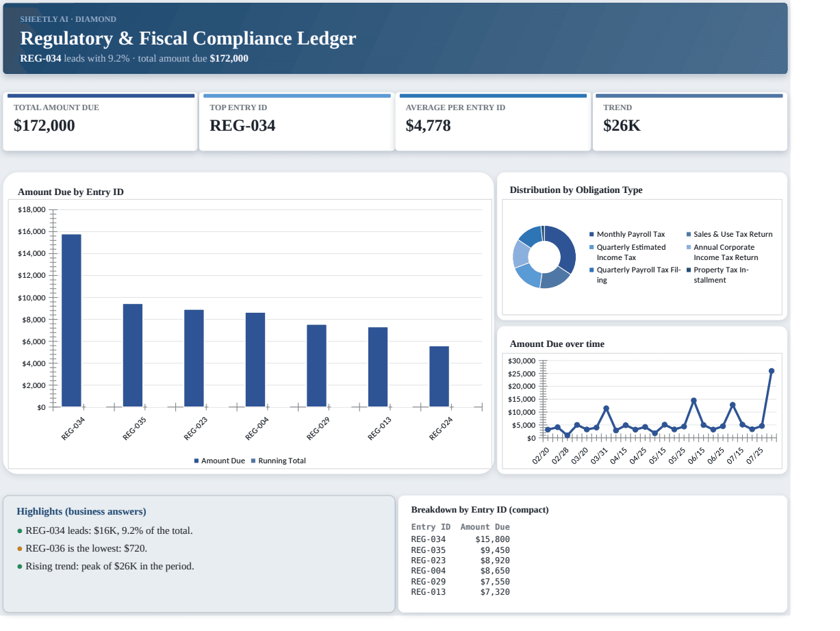
Task: Select the $15,800 cell in breakdown table
Action: pyautogui.click(x=493, y=539)
